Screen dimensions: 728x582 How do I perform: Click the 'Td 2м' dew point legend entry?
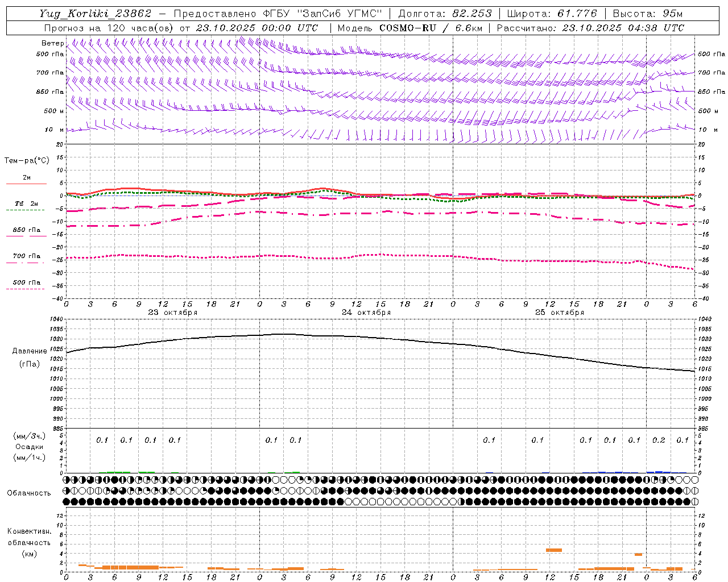[x=27, y=203]
